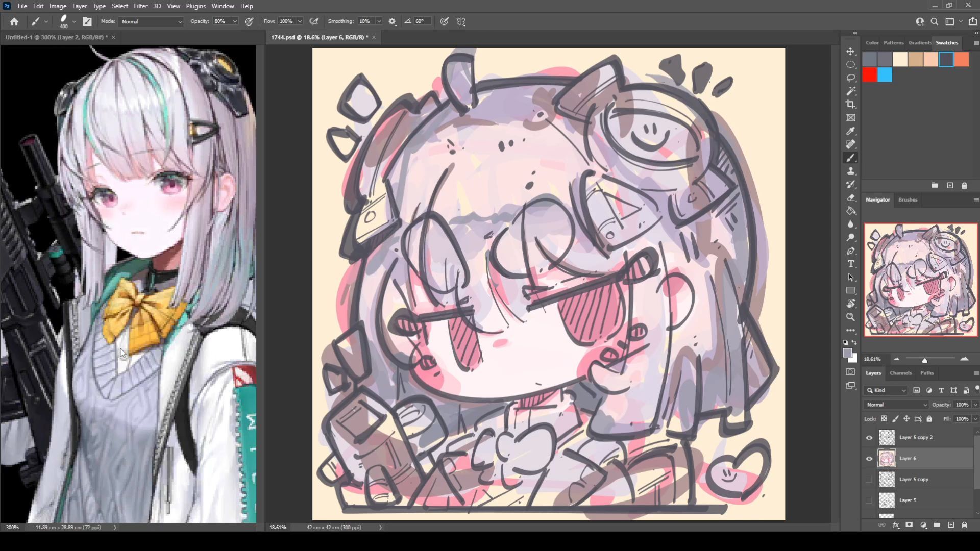Click the Navigator zoom slider handle
Viewport: 980px width, 551px height.
pos(924,360)
